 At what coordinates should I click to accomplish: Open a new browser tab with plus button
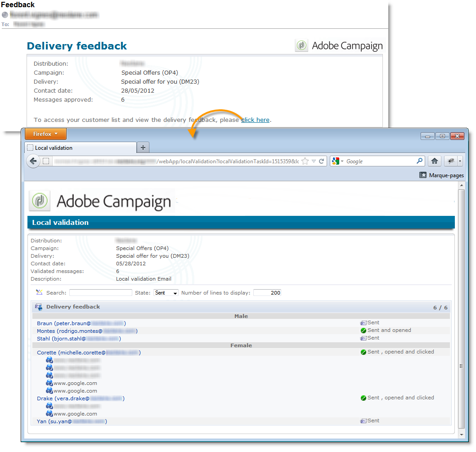click(x=143, y=148)
